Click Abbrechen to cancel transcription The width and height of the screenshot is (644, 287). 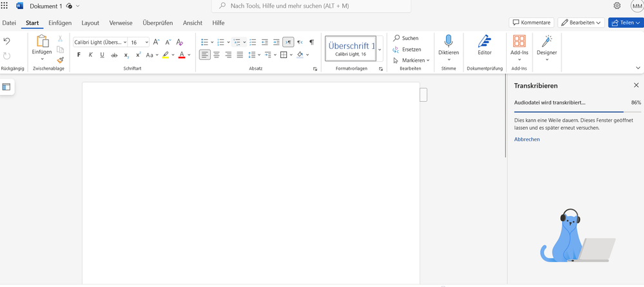click(x=527, y=139)
